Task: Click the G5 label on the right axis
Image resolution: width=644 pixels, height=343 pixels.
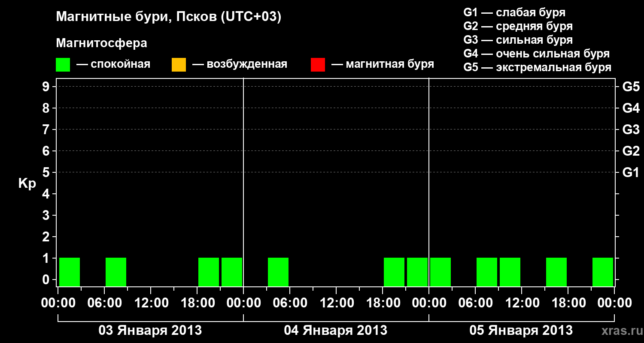Action: [631, 87]
